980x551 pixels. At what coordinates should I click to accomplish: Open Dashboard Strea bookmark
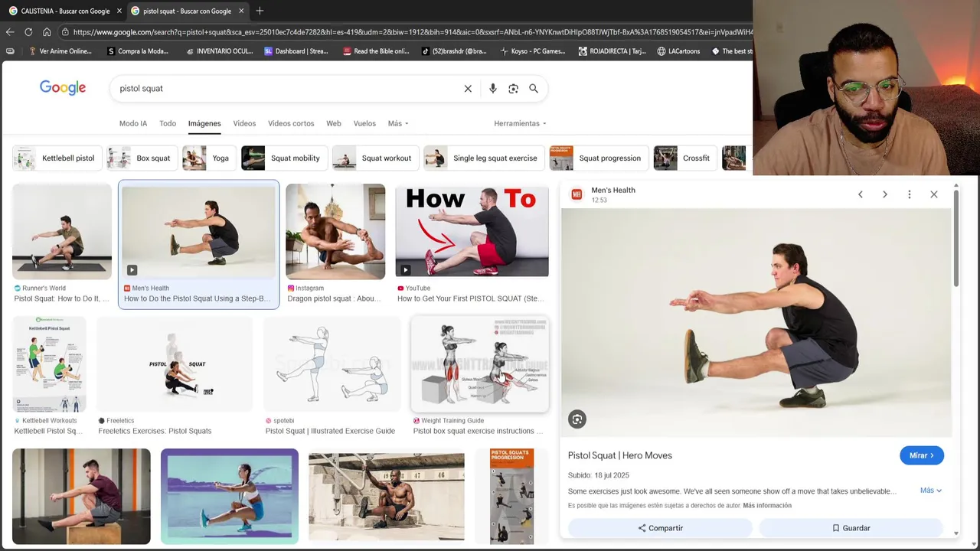click(296, 51)
